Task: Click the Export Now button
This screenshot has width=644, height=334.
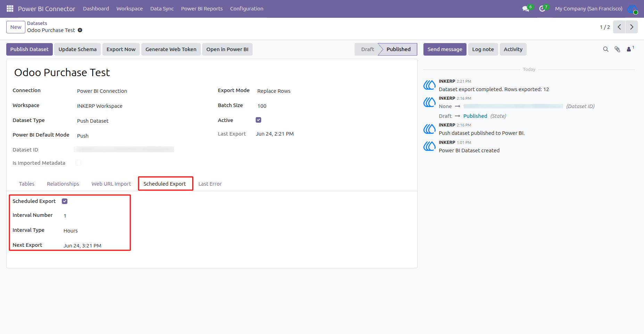Action: tap(121, 49)
